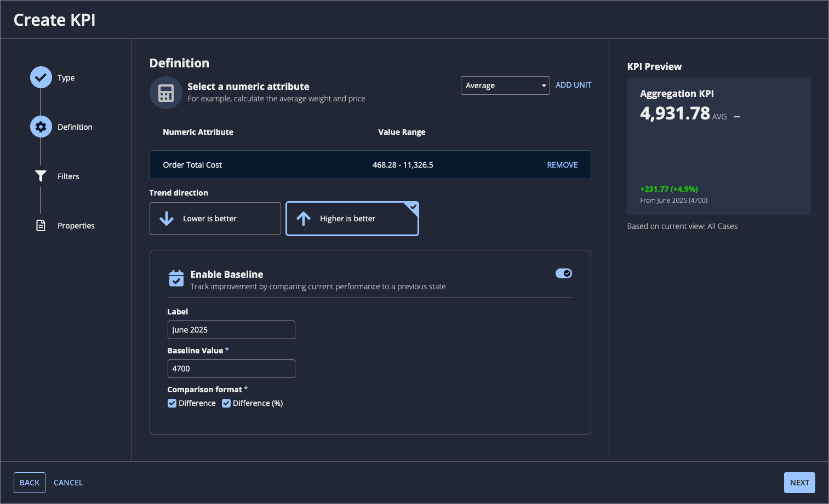Click the value range 468.28 - 11,326.5

tap(403, 165)
